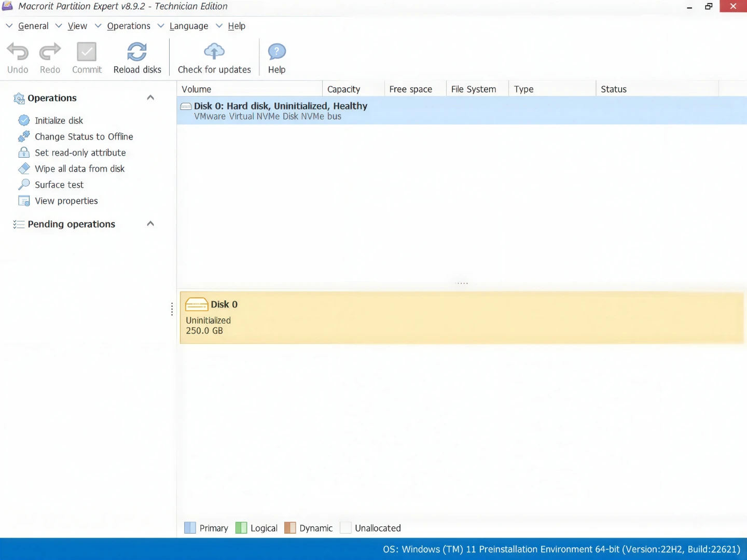Sort by the Capacity column header
Image resolution: width=747 pixels, height=560 pixels.
[x=353, y=89]
